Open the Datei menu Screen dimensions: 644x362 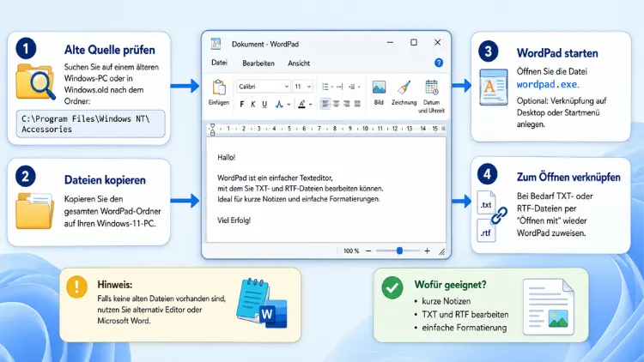[x=219, y=63]
